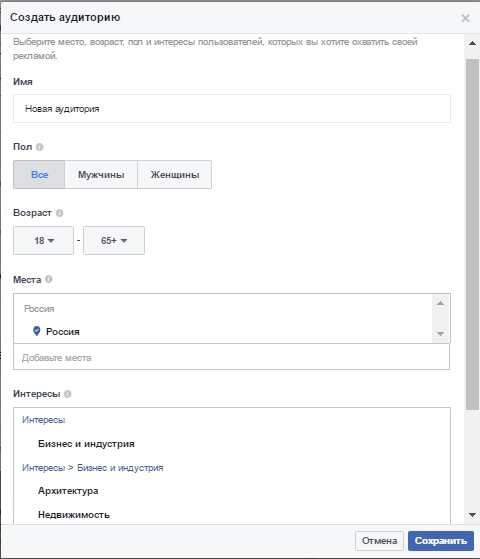This screenshot has height=559, width=480.
Task: Select Все gender option
Action: coord(39,174)
